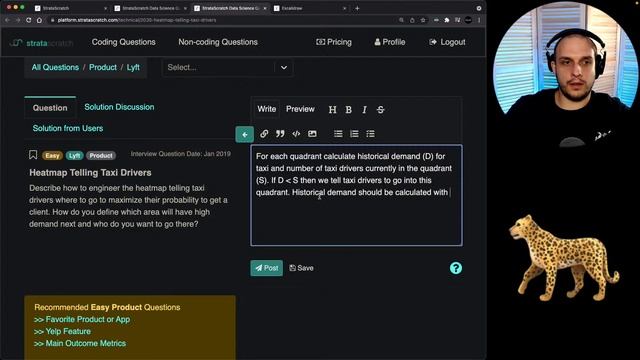640x360 pixels.
Task: Insert a hyperlink with the link icon
Action: coord(264,133)
